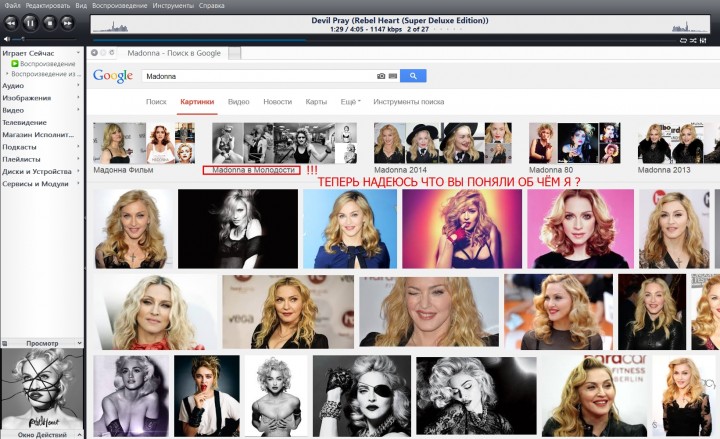The width and height of the screenshot is (720, 439).
Task: Open the Справка menu
Action: (x=212, y=6)
